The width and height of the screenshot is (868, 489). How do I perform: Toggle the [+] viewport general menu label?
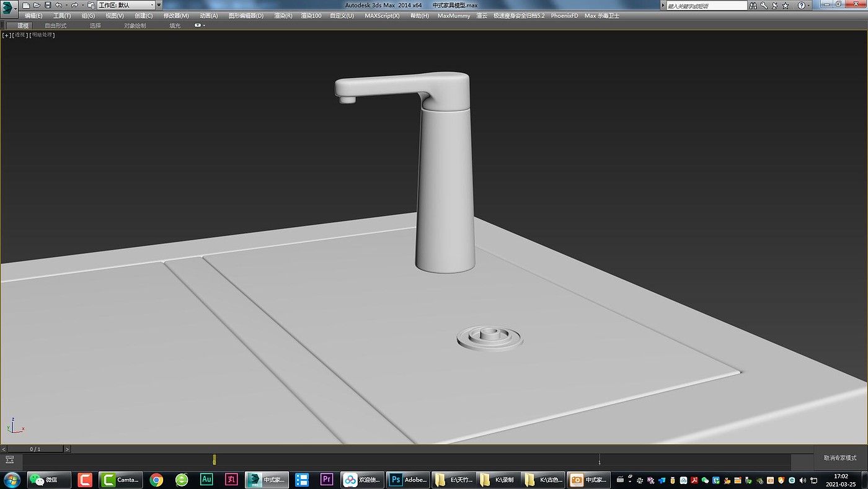click(x=7, y=35)
